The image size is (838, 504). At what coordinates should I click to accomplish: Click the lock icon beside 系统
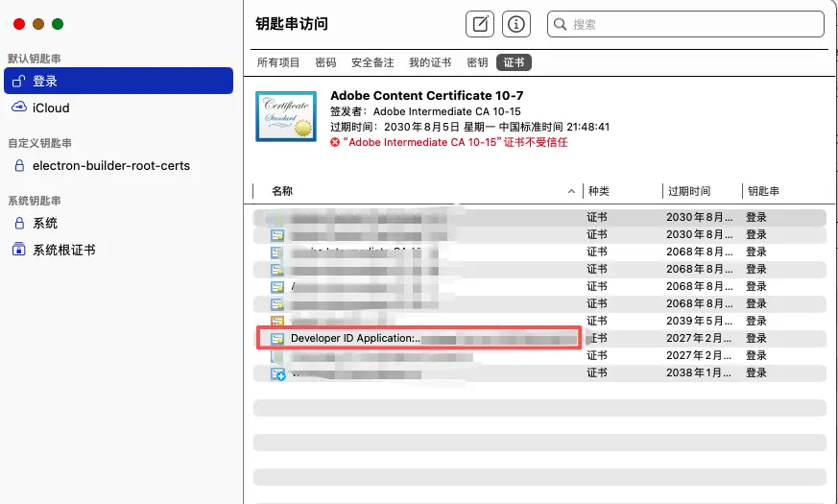pyautogui.click(x=19, y=223)
